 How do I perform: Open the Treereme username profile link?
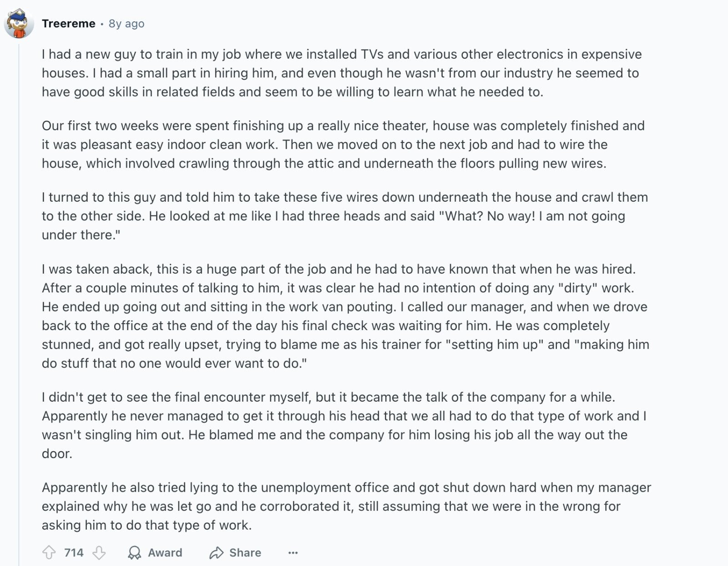(x=69, y=23)
